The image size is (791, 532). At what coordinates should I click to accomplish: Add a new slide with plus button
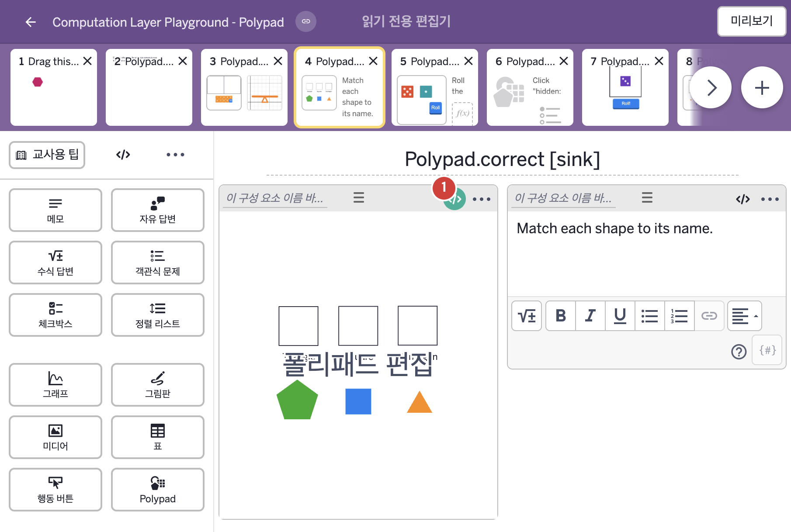[x=762, y=88]
